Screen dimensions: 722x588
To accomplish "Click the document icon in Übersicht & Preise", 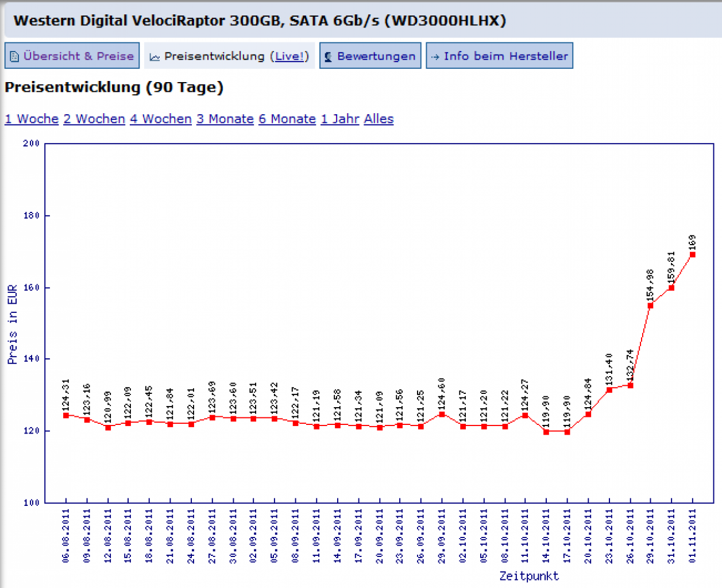I will 15,56.
